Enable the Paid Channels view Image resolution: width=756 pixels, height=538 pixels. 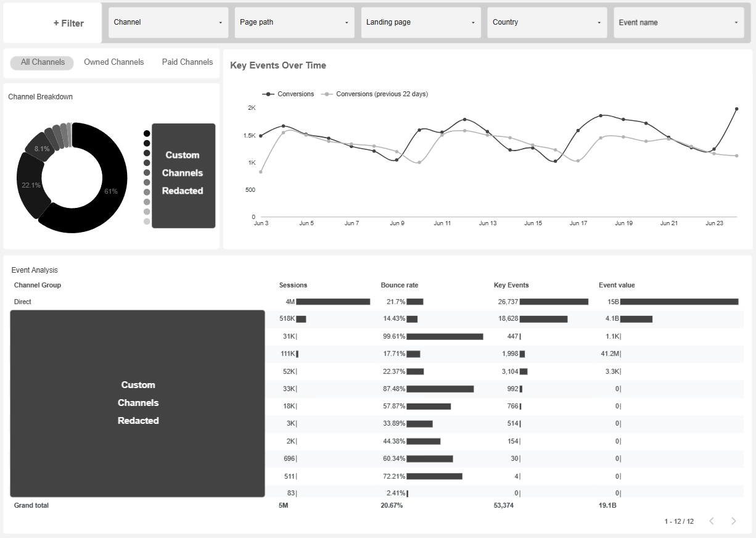coord(187,62)
